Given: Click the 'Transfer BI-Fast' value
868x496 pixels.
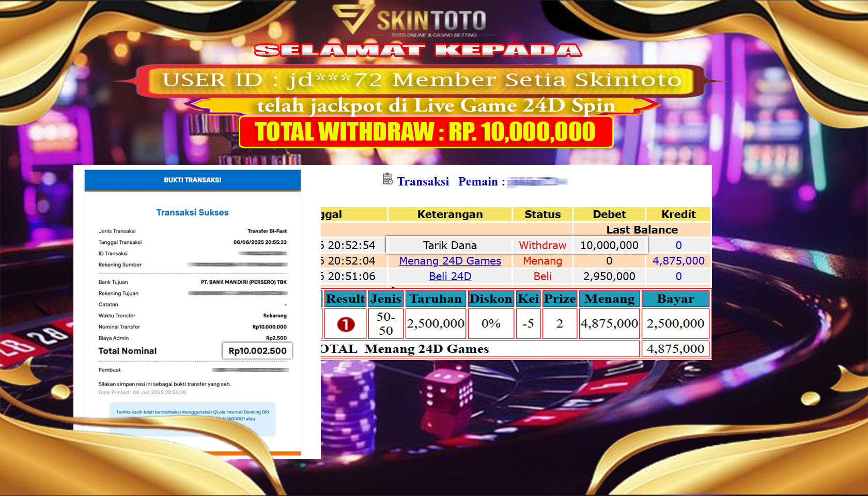Looking at the screenshot, I should [267, 231].
